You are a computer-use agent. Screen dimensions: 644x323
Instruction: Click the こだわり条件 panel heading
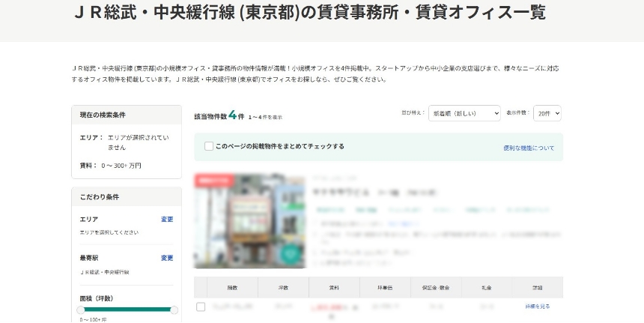100,197
